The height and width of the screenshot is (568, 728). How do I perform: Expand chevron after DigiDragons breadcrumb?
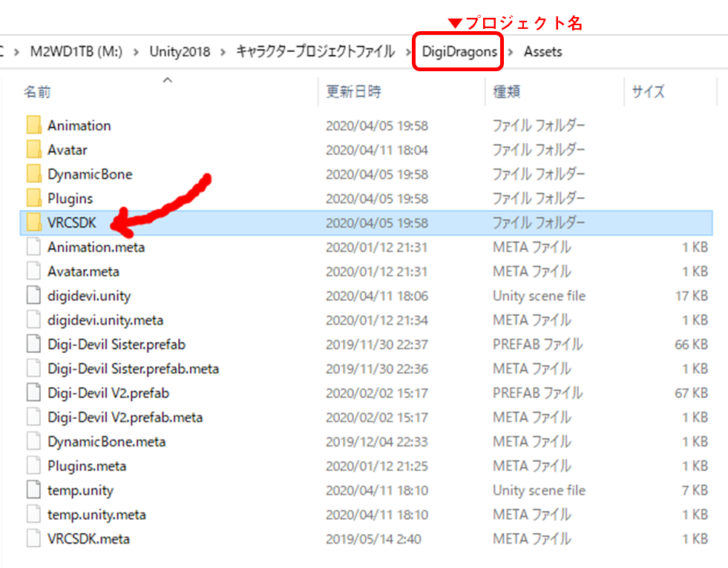coord(511,52)
